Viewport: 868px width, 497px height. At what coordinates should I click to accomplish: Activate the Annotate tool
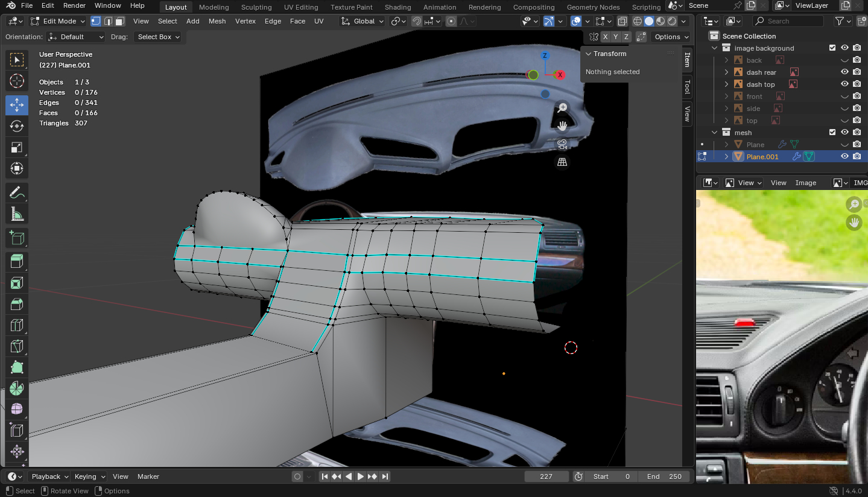(x=17, y=192)
